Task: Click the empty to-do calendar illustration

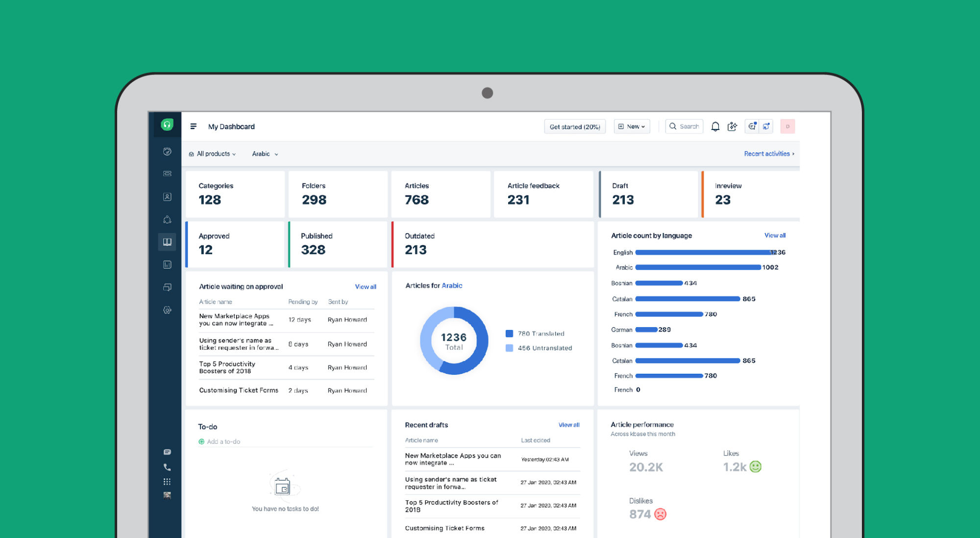Action: [x=283, y=487]
